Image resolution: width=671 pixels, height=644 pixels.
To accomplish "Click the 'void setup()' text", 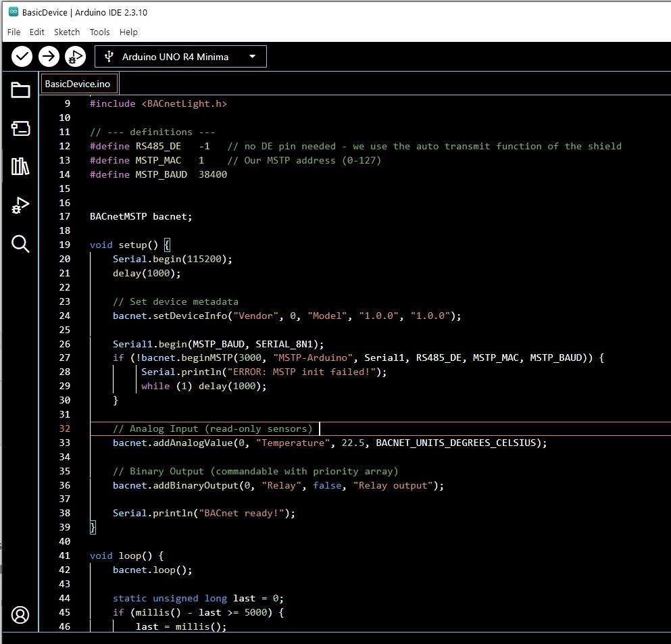I will pos(124,245).
